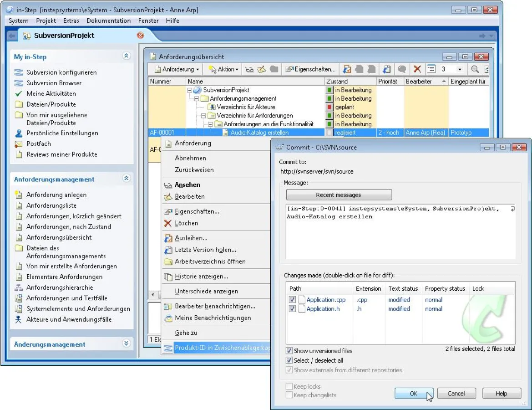Viewport: 532px width, 410px height.
Task: Click the Recent messages button
Action: click(339, 195)
